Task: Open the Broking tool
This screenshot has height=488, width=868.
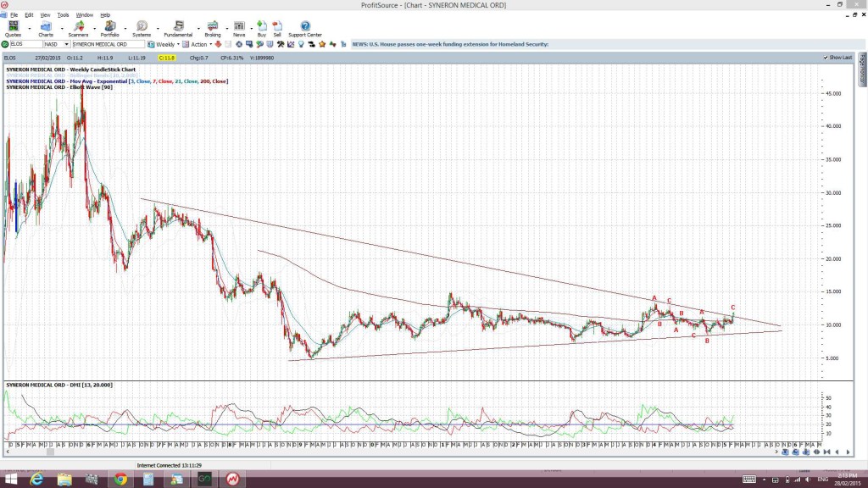Action: 213,29
